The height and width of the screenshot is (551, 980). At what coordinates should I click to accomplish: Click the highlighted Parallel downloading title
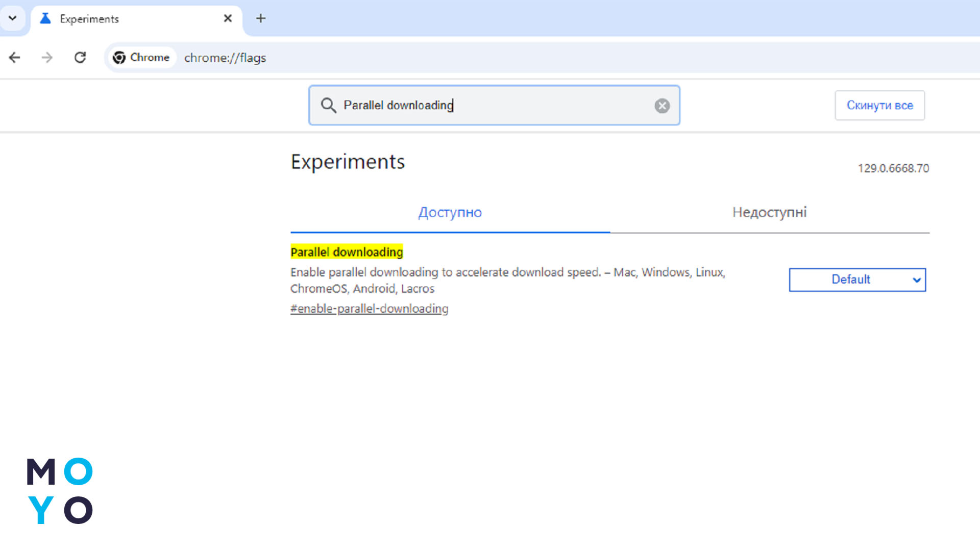tap(347, 252)
